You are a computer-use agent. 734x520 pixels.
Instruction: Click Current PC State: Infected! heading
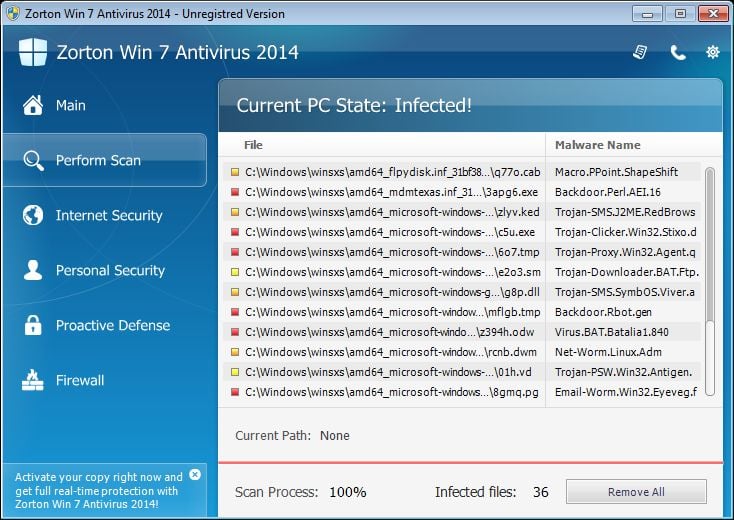coord(354,105)
